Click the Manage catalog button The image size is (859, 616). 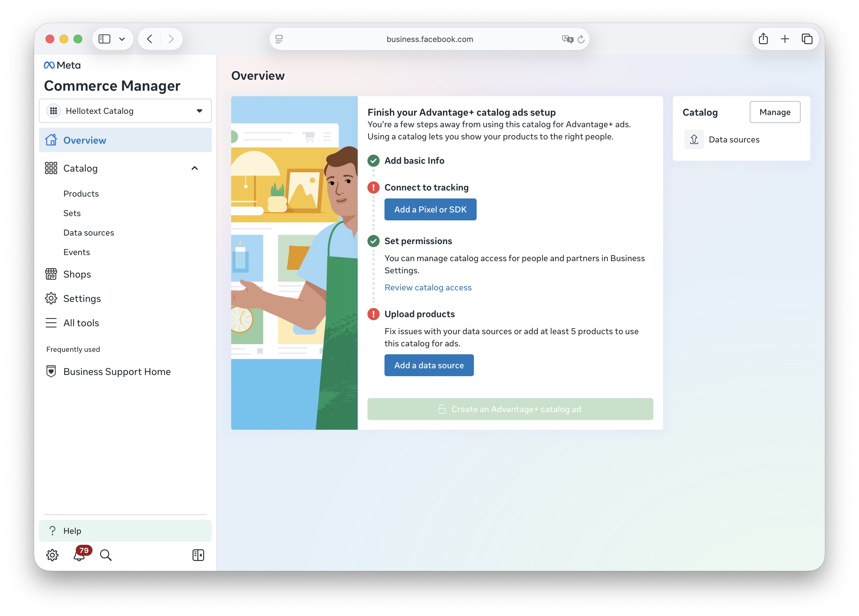point(775,112)
